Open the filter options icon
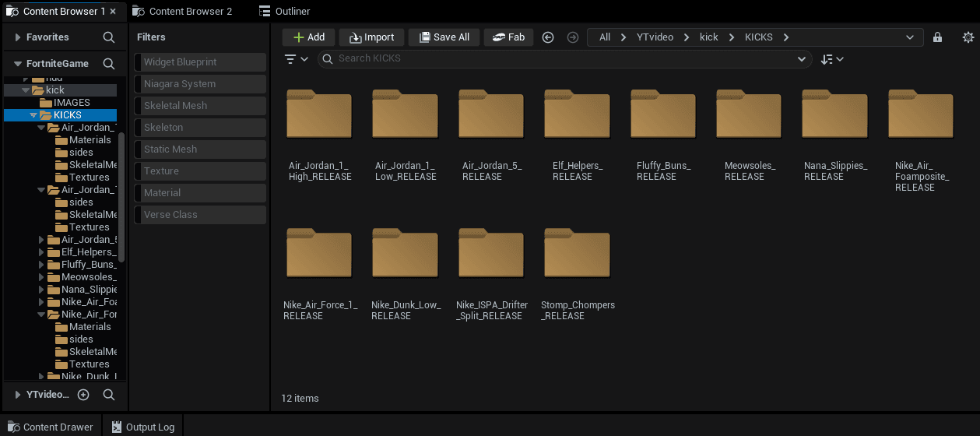The width and height of the screenshot is (980, 436). [297, 59]
